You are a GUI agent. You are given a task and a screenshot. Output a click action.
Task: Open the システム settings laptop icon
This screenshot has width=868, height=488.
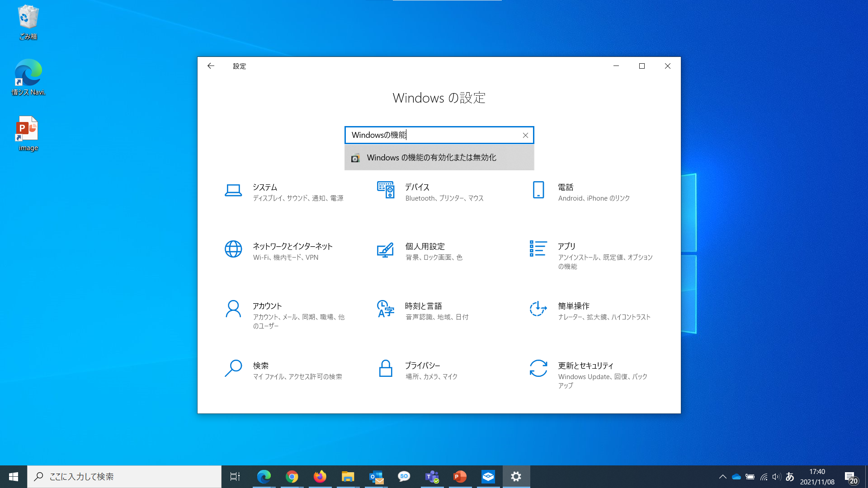233,190
